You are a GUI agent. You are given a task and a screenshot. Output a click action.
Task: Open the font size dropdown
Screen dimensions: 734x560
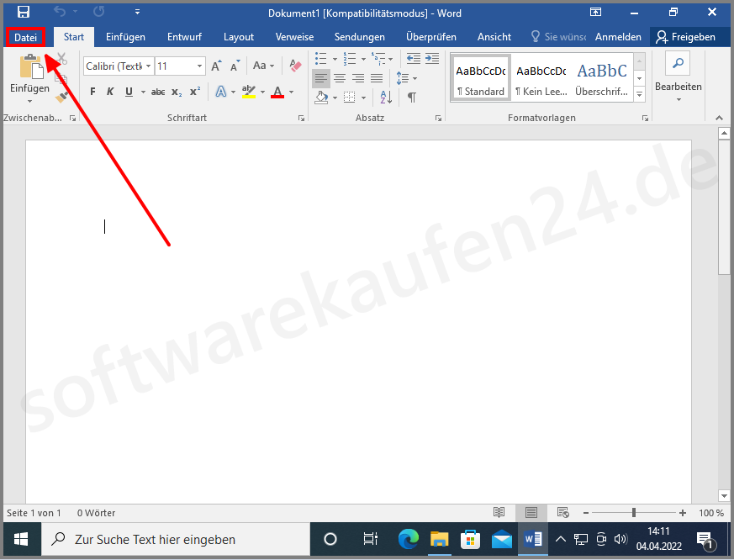(x=198, y=66)
